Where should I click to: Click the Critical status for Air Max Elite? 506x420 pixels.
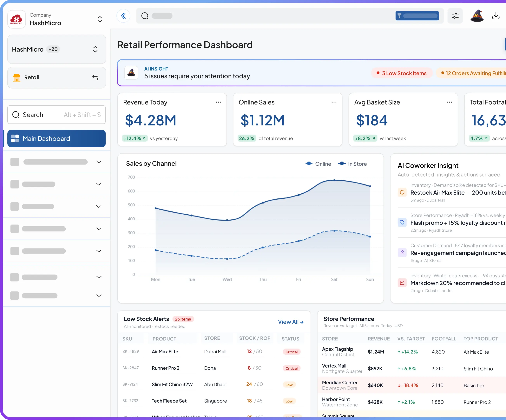click(x=291, y=352)
